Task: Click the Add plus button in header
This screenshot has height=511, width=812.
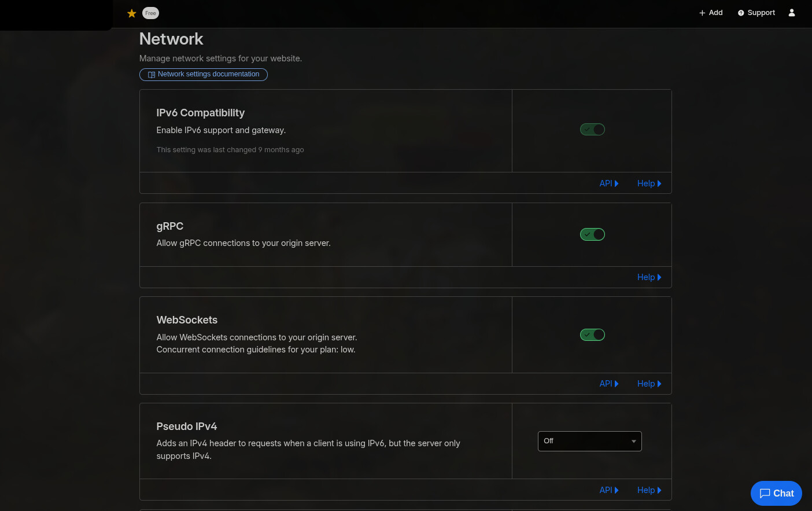Action: point(711,13)
